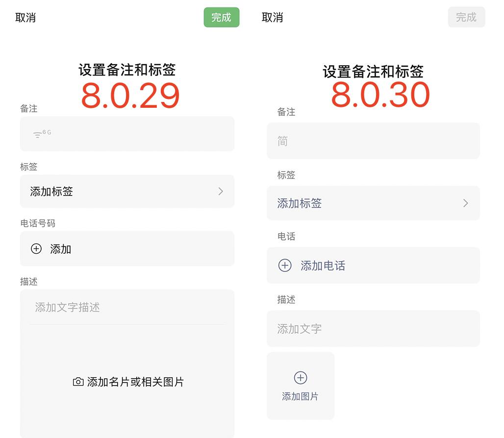504x438 pixels.
Task: Click the 备注 field showing 简 placeholder
Action: (x=373, y=141)
